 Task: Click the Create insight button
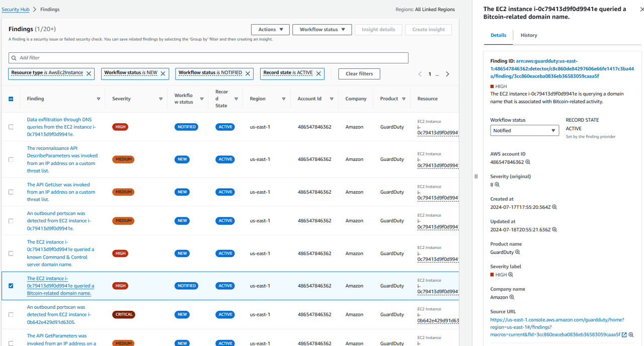click(428, 30)
